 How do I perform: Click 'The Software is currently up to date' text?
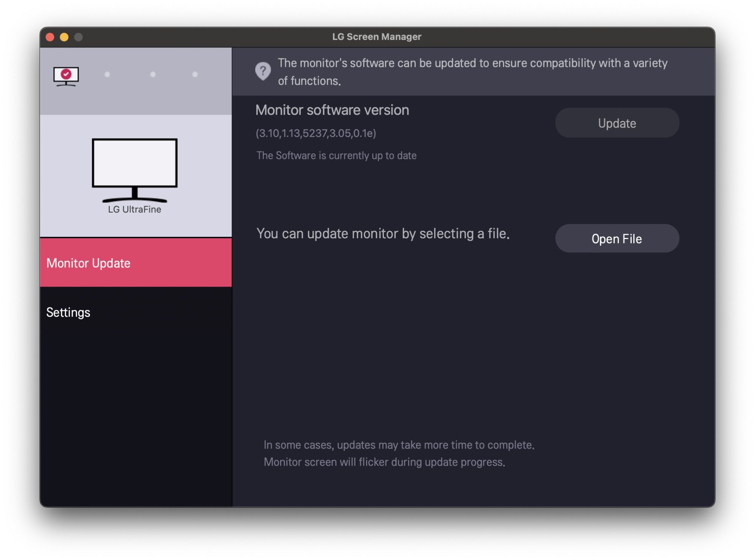(336, 156)
